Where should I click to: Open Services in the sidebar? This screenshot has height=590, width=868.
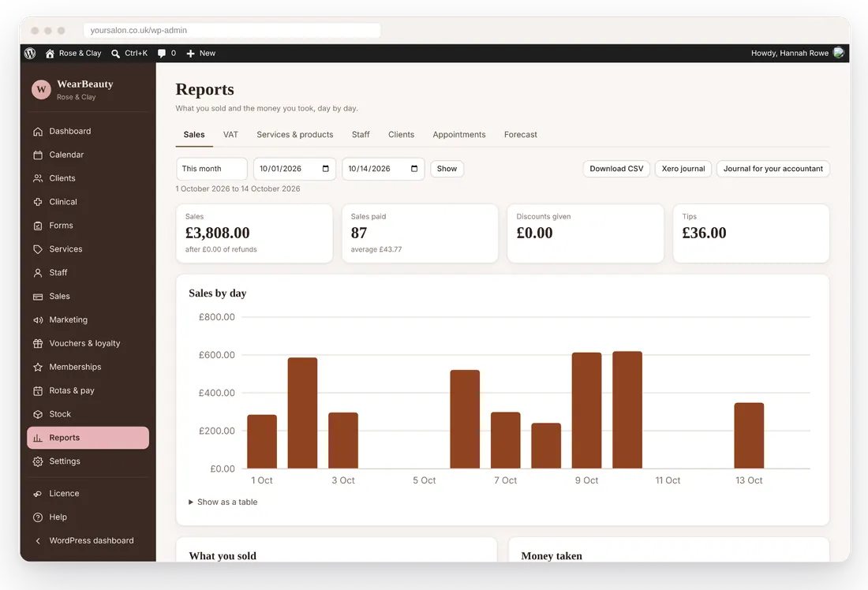click(88, 249)
